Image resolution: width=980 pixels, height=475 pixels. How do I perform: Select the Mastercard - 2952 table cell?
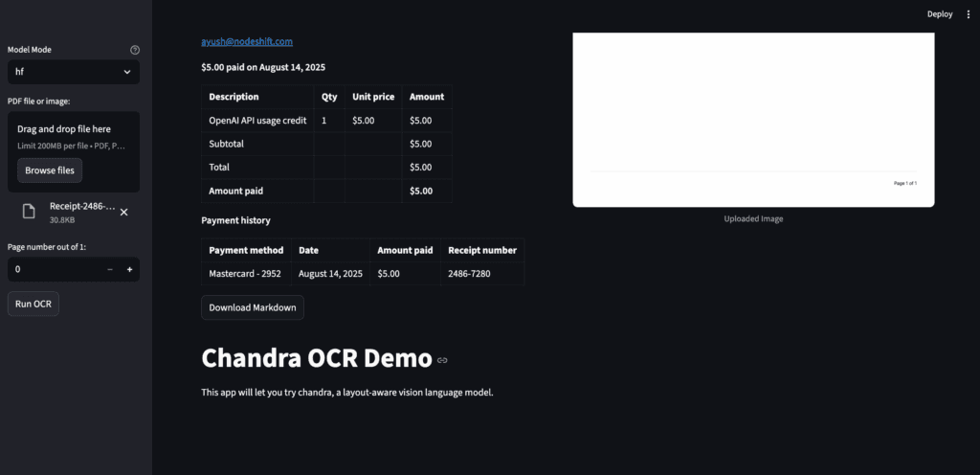pos(247,274)
